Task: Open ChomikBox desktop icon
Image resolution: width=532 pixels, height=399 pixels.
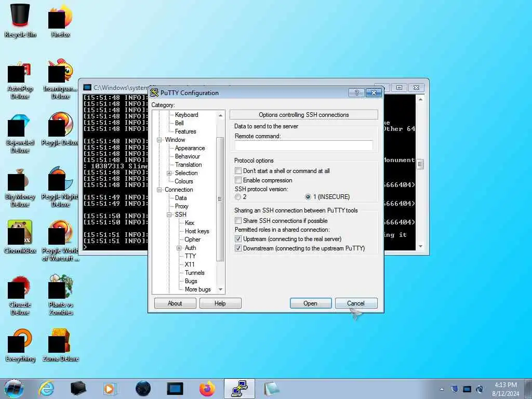Action: pyautogui.click(x=20, y=236)
